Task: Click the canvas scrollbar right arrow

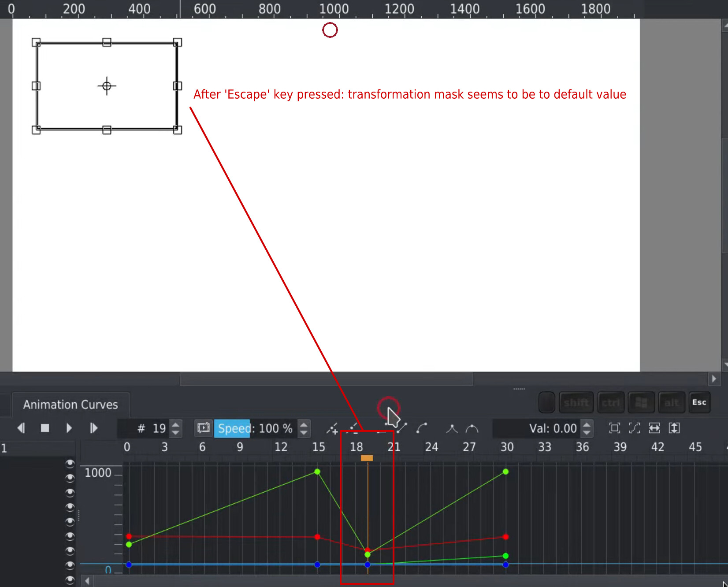Action: [x=714, y=379]
